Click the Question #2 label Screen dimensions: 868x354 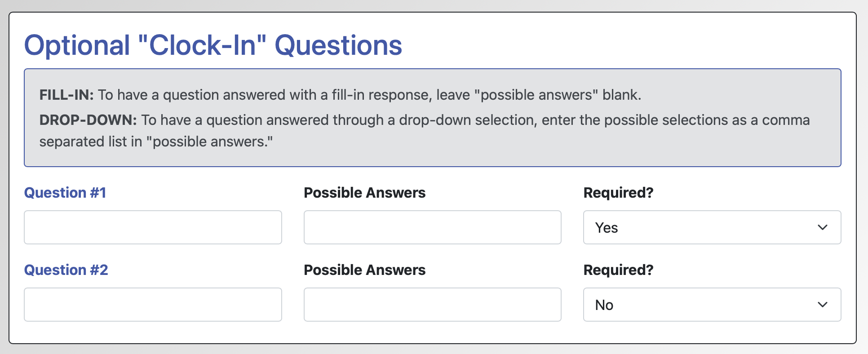pos(66,270)
